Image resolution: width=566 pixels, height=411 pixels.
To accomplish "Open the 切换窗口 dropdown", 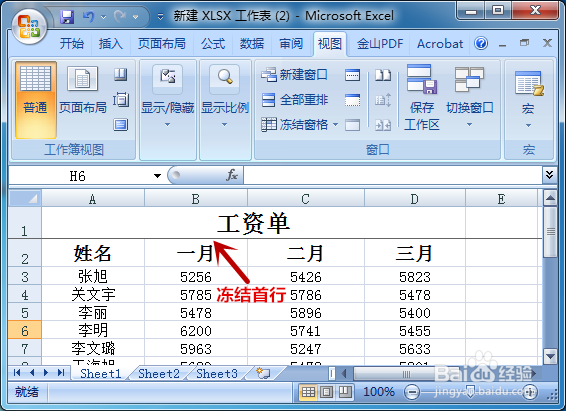I will 469,97.
